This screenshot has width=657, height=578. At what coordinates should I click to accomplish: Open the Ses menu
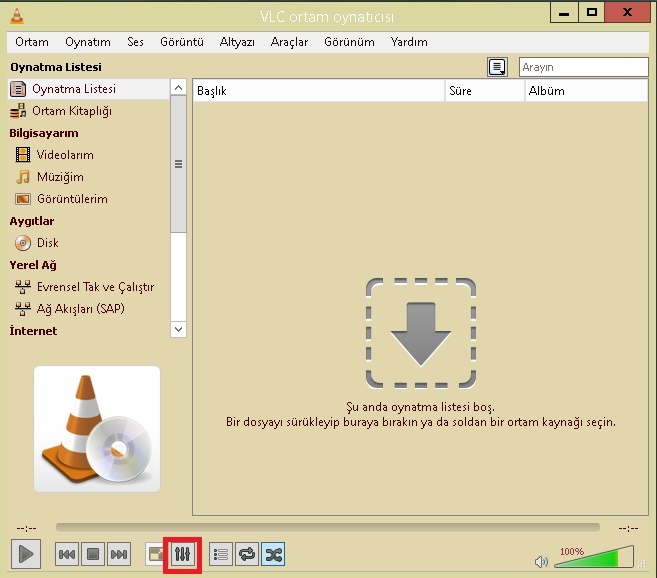click(x=135, y=42)
